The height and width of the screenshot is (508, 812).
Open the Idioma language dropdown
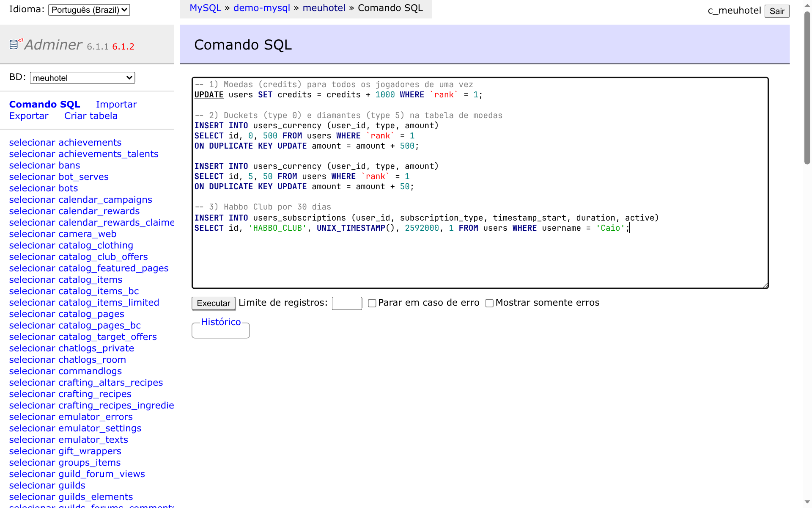89,10
